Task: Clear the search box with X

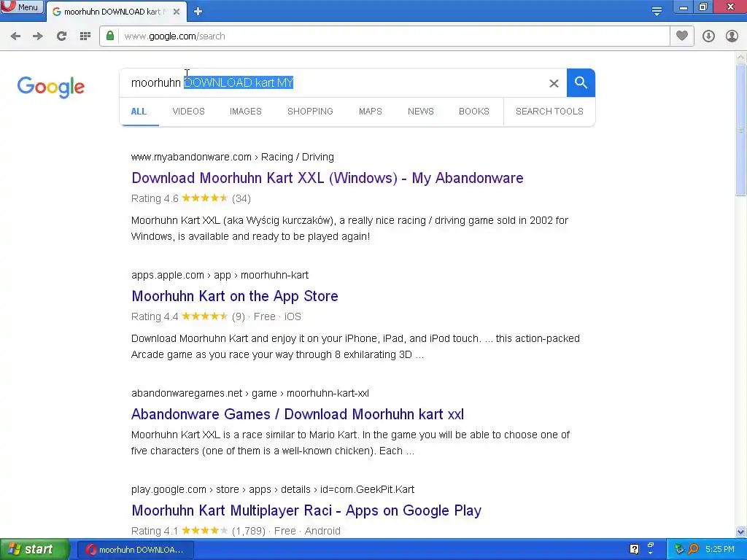Action: point(554,83)
